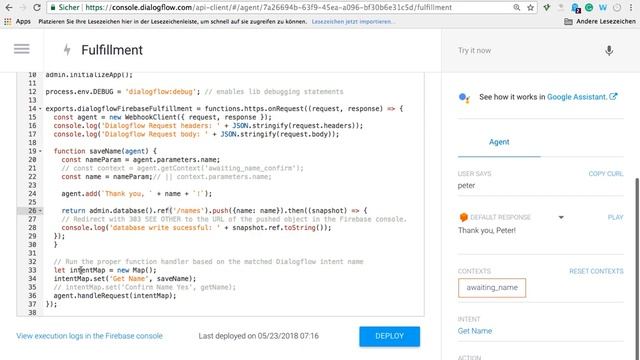
Task: Click the browser forward arrow
Action: pyautogui.click(x=22, y=7)
